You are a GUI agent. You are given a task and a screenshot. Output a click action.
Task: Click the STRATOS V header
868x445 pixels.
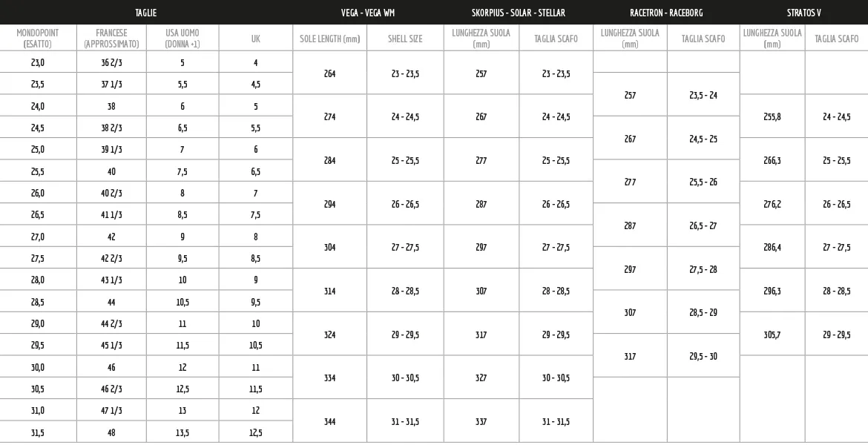coord(804,13)
